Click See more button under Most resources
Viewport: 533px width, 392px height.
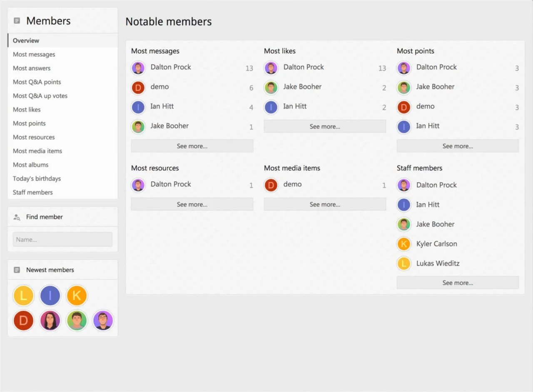[192, 205]
